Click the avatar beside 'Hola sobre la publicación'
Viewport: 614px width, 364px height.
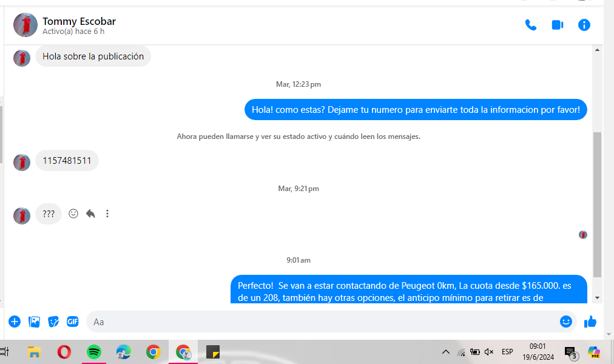[x=22, y=58]
